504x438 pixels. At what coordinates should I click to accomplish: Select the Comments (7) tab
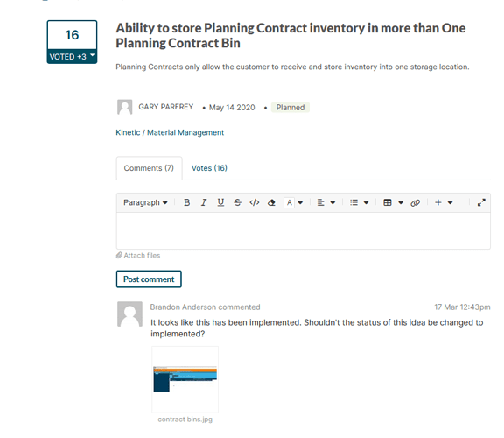click(x=149, y=168)
